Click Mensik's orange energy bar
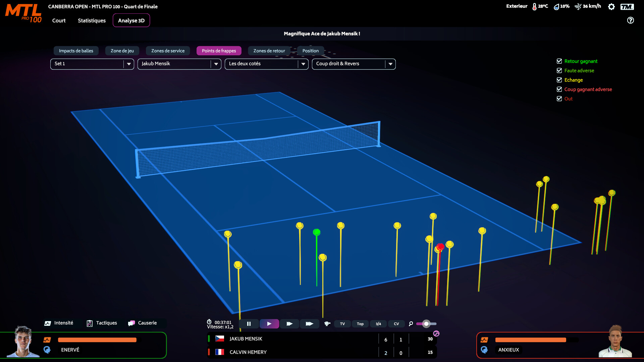 [97, 340]
